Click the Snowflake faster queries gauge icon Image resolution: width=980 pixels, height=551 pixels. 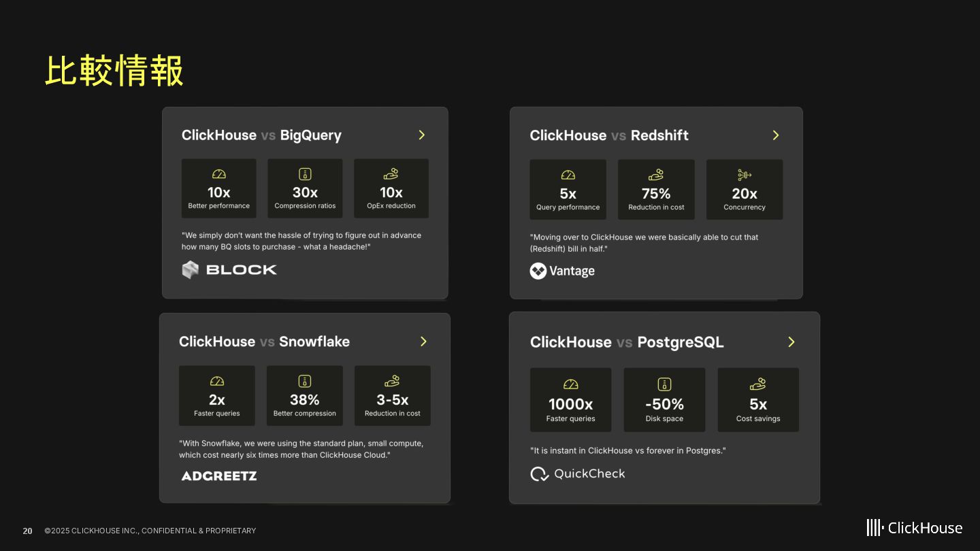tap(217, 382)
